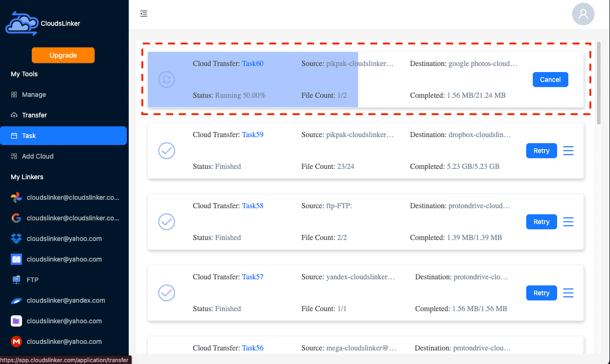The image size is (610, 364).
Task: Click the MEGA red linker icon
Action: point(16,342)
